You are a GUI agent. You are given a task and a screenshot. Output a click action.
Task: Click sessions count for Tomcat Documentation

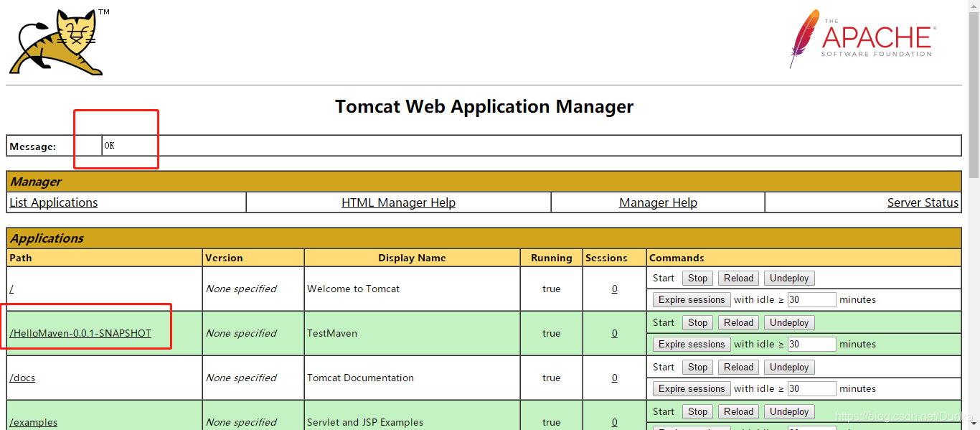coord(615,378)
